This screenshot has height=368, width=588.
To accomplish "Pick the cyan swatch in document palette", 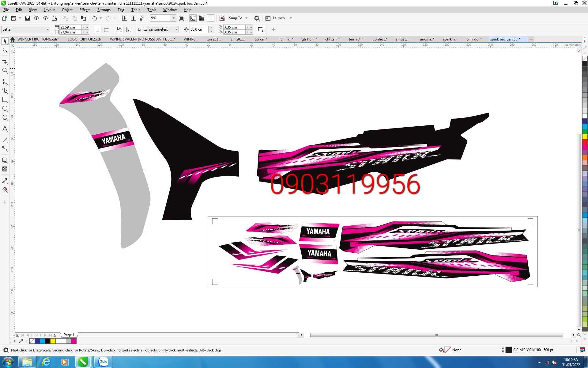I will click(43, 341).
